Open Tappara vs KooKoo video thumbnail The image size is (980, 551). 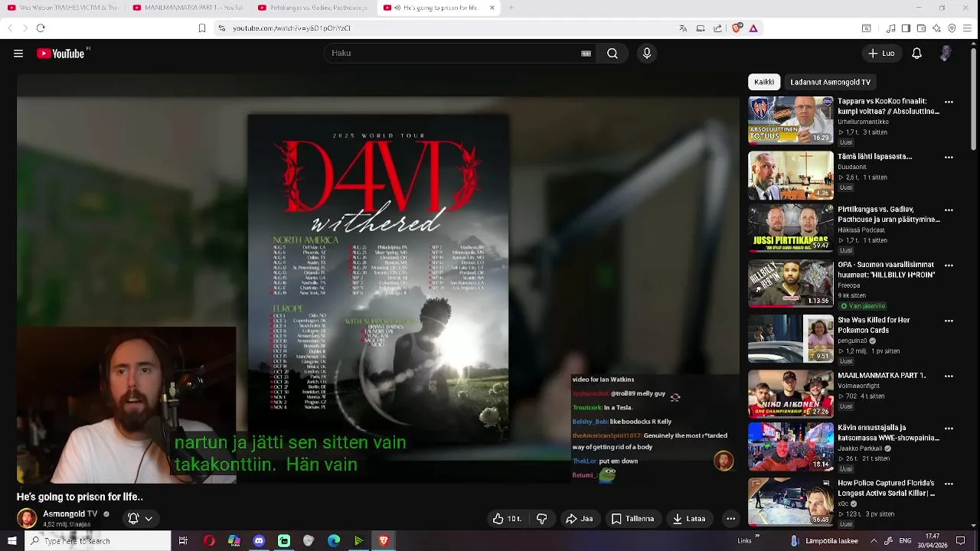(791, 120)
